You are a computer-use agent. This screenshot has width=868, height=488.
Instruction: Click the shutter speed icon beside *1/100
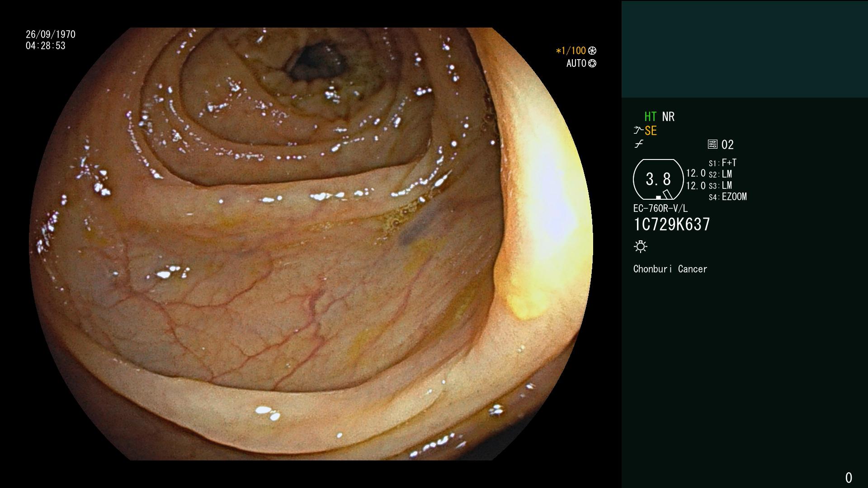[x=592, y=51]
